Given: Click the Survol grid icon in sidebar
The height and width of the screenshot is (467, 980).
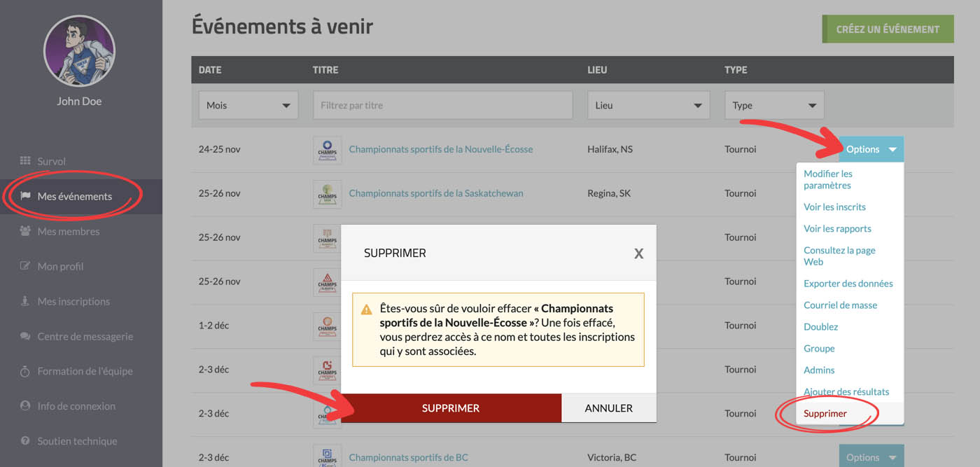Looking at the screenshot, I should [25, 161].
